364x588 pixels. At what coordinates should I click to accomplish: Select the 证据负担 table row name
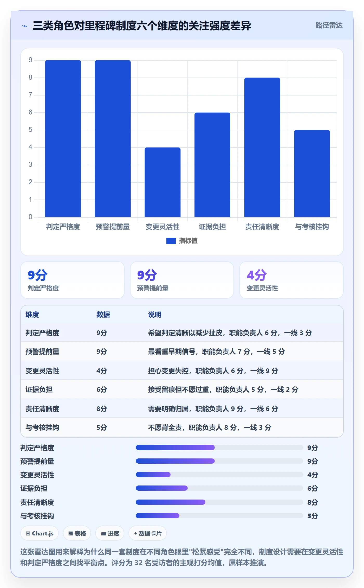point(39,389)
